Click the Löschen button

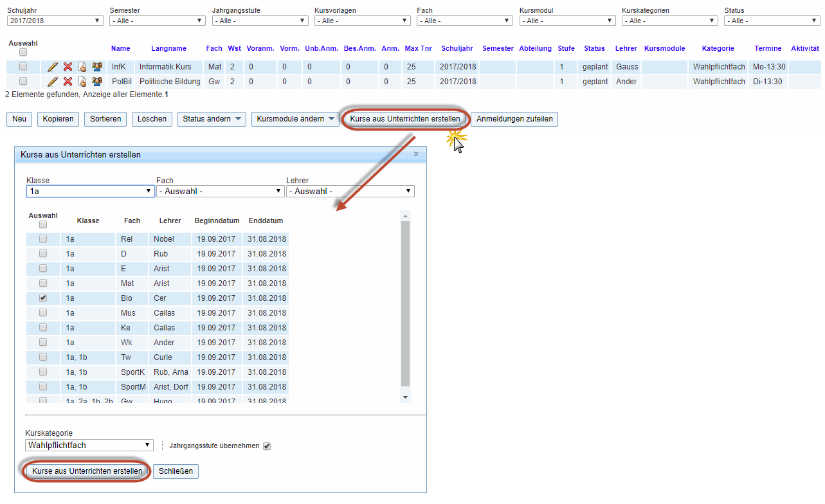coord(152,119)
